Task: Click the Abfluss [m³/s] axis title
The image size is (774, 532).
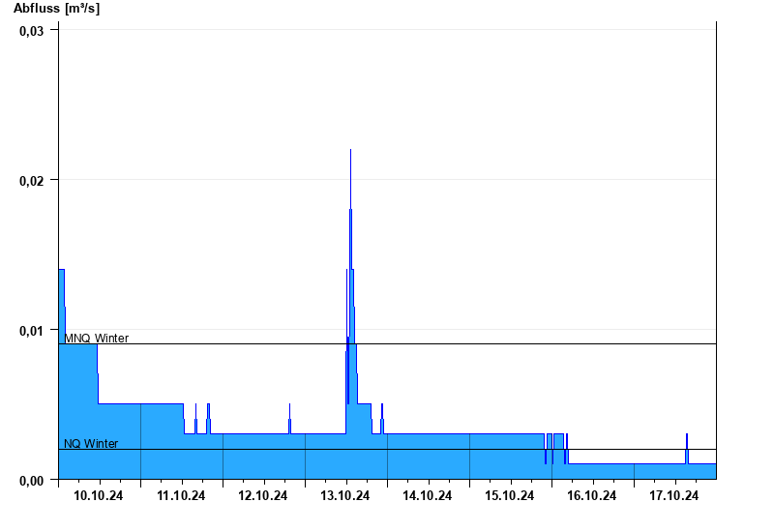Action: point(56,9)
